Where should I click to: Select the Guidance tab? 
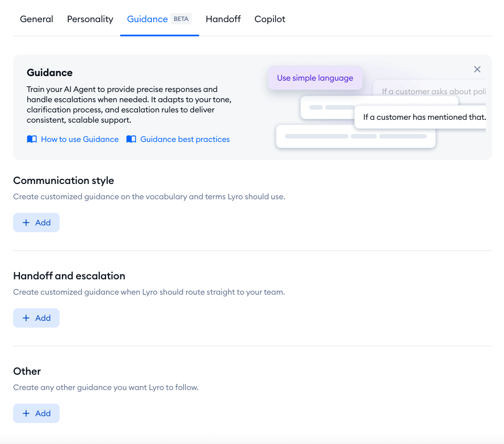pyautogui.click(x=148, y=19)
